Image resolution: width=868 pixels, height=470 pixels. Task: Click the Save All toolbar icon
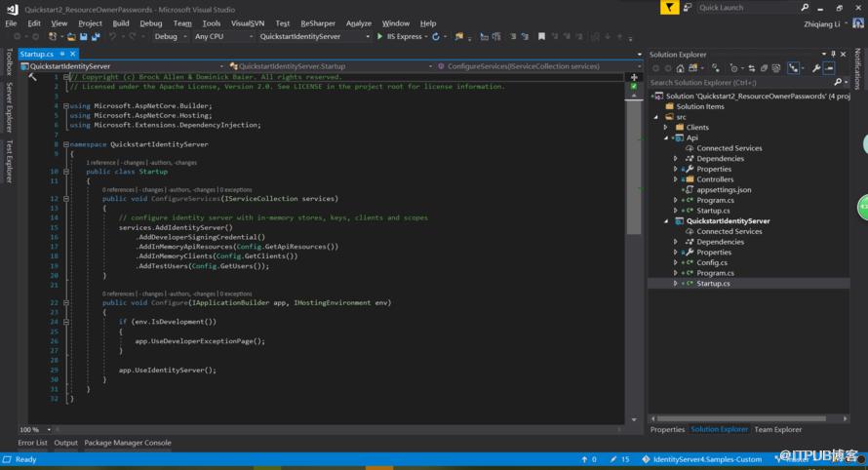click(x=96, y=36)
